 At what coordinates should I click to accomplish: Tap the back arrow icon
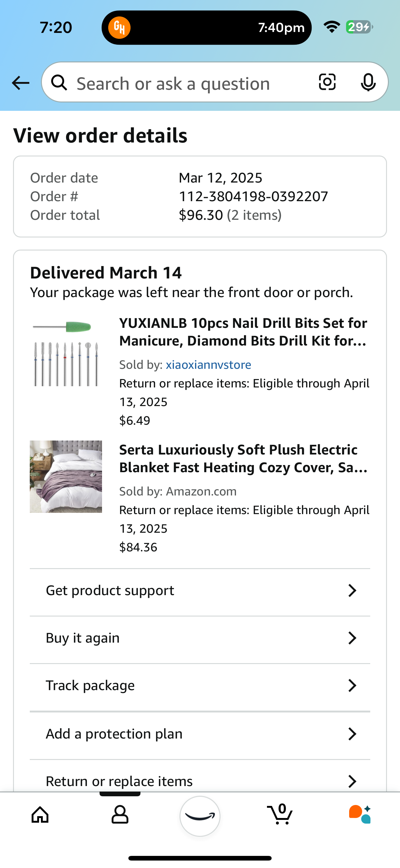coord(20,83)
